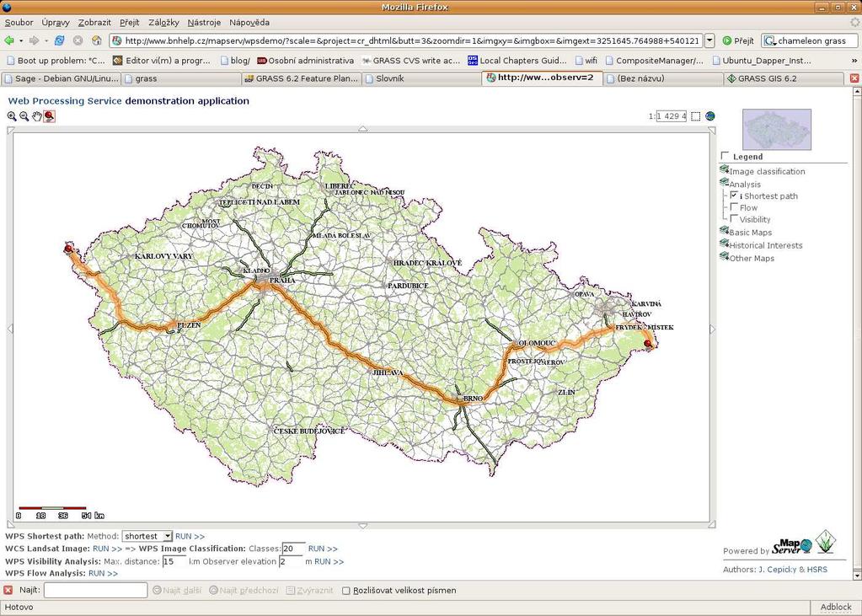Run the WPS Image Classification
862x616 pixels.
[x=323, y=549]
